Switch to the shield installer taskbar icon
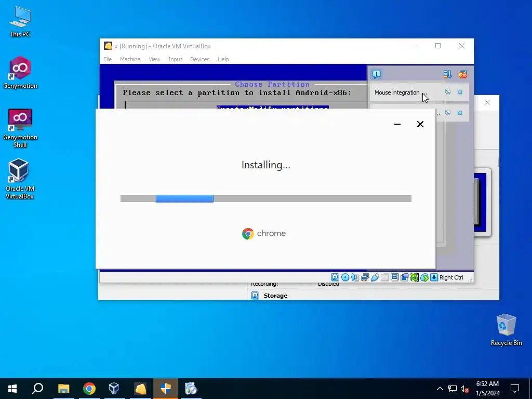Viewport: 532px width, 399px height. [166, 389]
